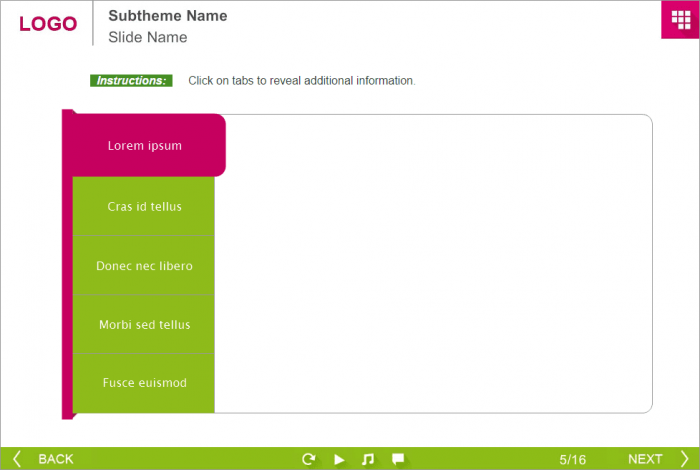Open the grid menu icon in top-right corner
The height and width of the screenshot is (470, 700).
click(x=679, y=20)
